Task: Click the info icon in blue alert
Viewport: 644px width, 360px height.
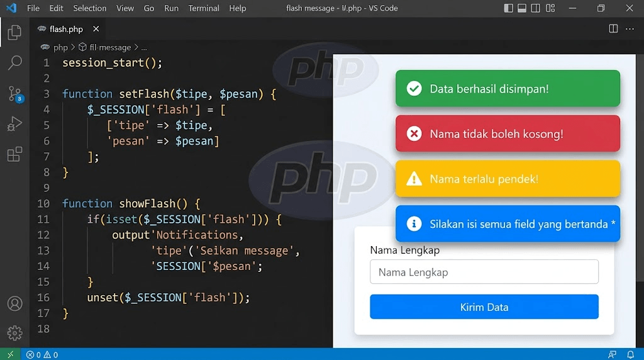Action: 414,223
